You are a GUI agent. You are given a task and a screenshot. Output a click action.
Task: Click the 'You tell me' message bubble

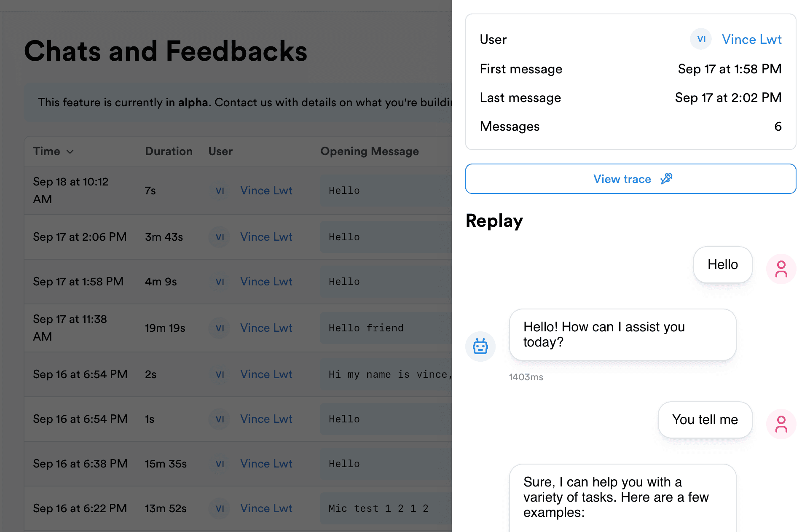(x=705, y=419)
